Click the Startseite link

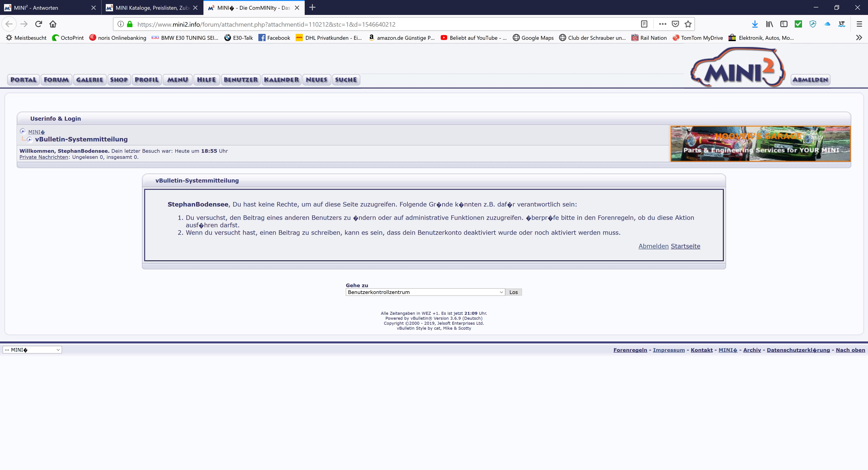685,246
